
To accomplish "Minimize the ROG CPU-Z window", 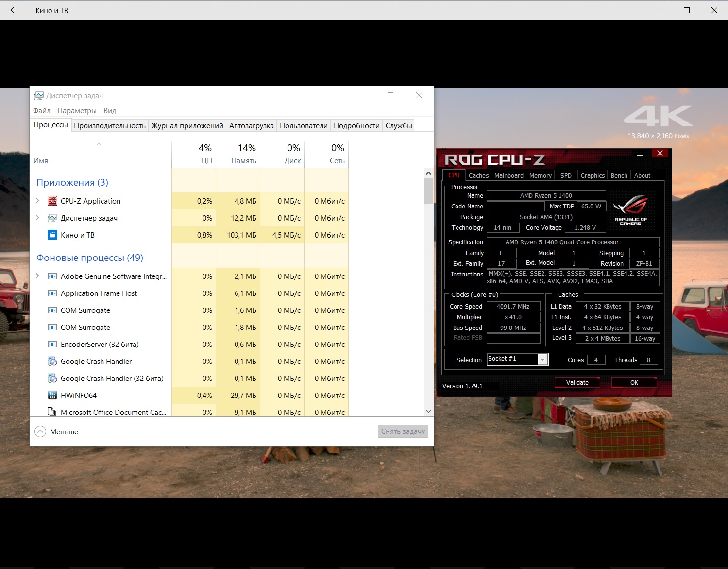I will 640,155.
